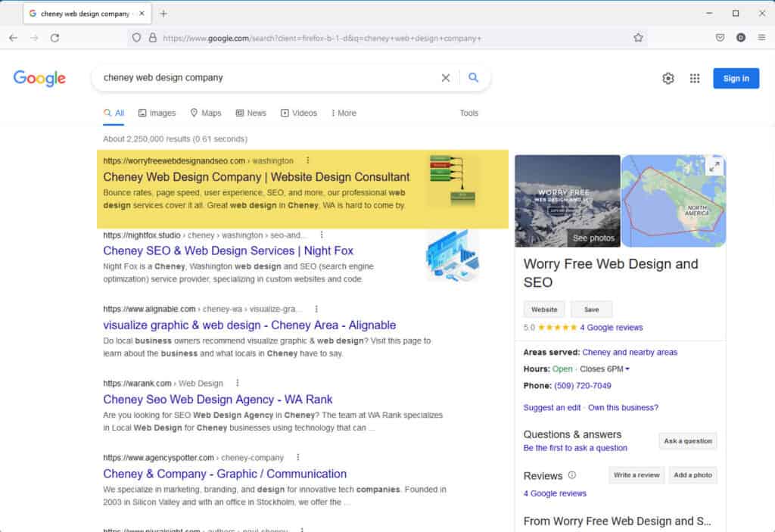Open options for warank.com result
This screenshot has height=532, width=775.
(237, 383)
